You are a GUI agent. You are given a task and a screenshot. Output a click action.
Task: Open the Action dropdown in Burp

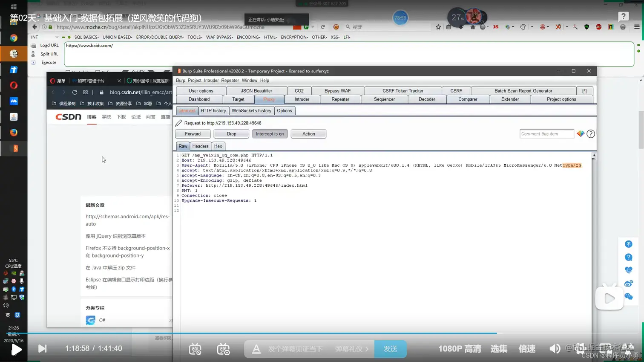pos(308,134)
